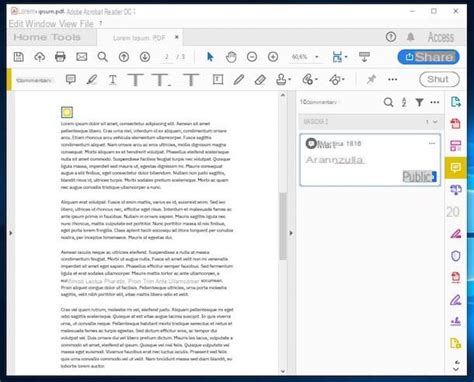Zoom in with plus circle icon

(x=273, y=57)
